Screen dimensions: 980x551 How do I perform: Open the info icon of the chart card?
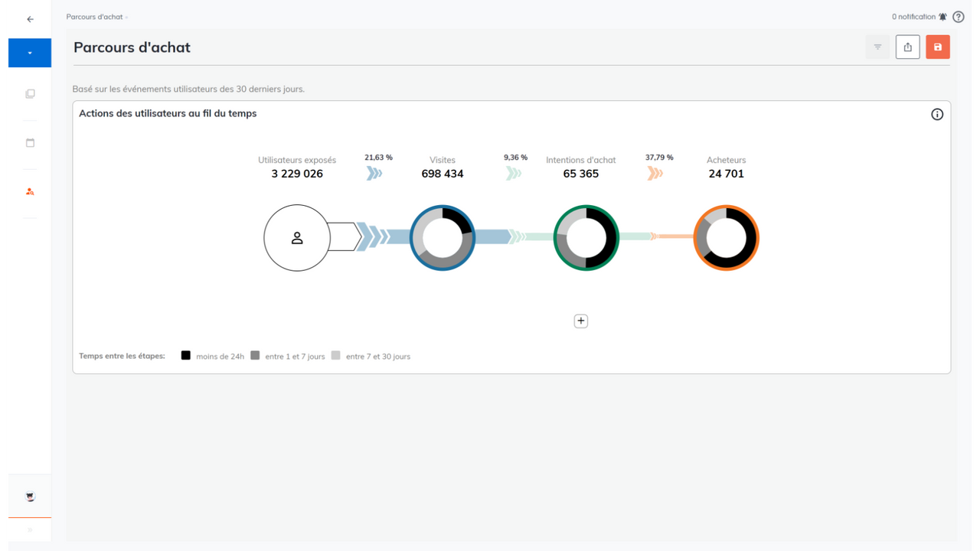pyautogui.click(x=937, y=114)
